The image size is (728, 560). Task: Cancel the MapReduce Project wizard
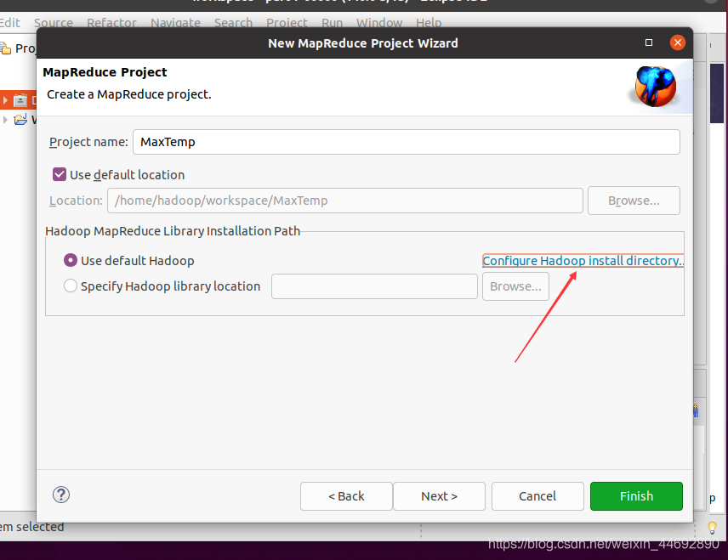tap(537, 496)
